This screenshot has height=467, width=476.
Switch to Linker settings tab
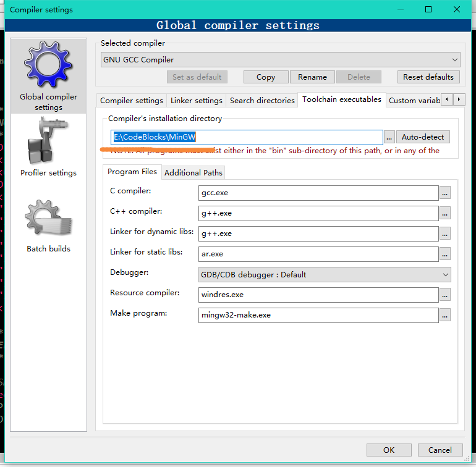click(196, 101)
